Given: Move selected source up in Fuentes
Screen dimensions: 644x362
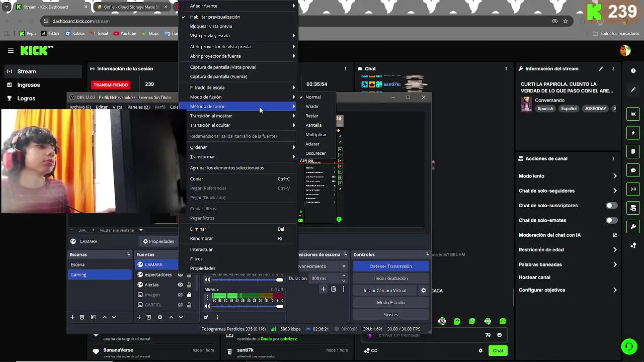Looking at the screenshot, I should click(171, 317).
